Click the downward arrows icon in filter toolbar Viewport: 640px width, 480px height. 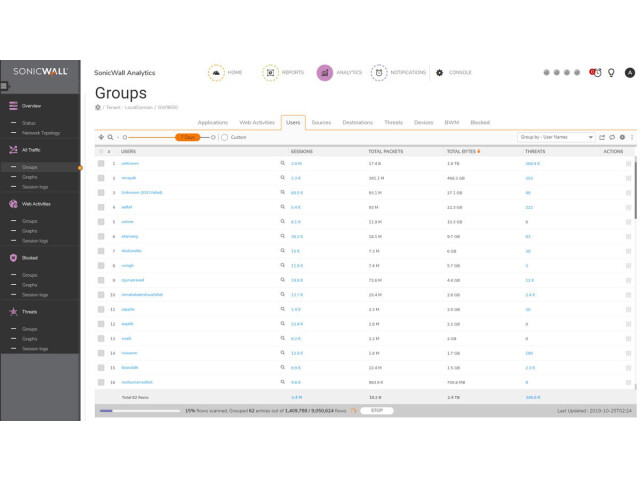coord(101,137)
